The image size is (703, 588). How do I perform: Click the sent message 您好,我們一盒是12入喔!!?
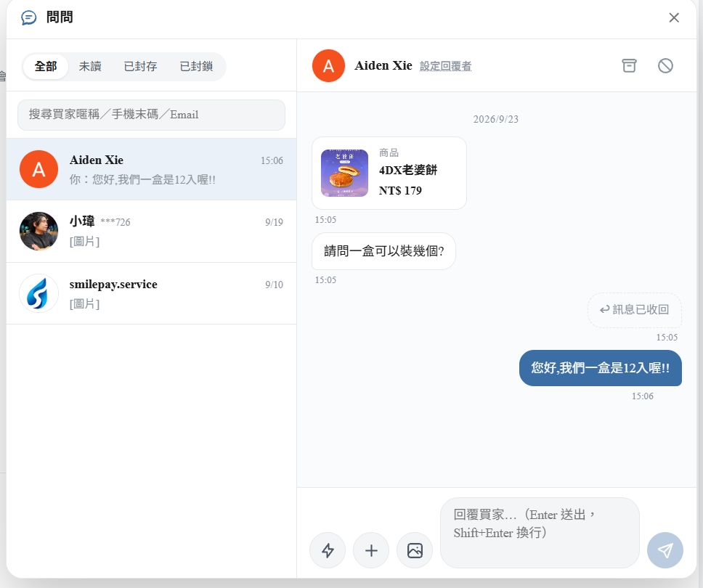click(601, 368)
